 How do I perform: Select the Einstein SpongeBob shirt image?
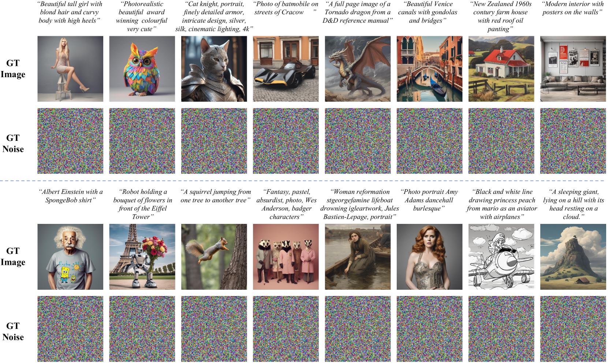click(x=70, y=257)
